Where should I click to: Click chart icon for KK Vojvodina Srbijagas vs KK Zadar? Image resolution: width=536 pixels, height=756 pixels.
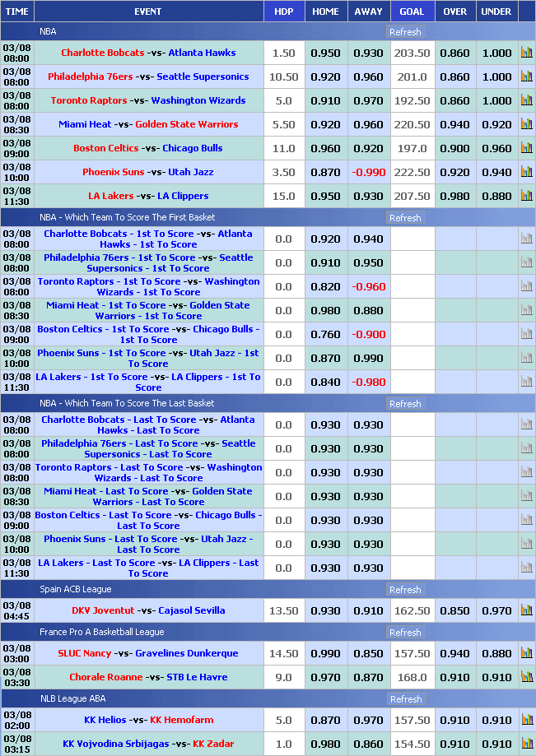(526, 743)
